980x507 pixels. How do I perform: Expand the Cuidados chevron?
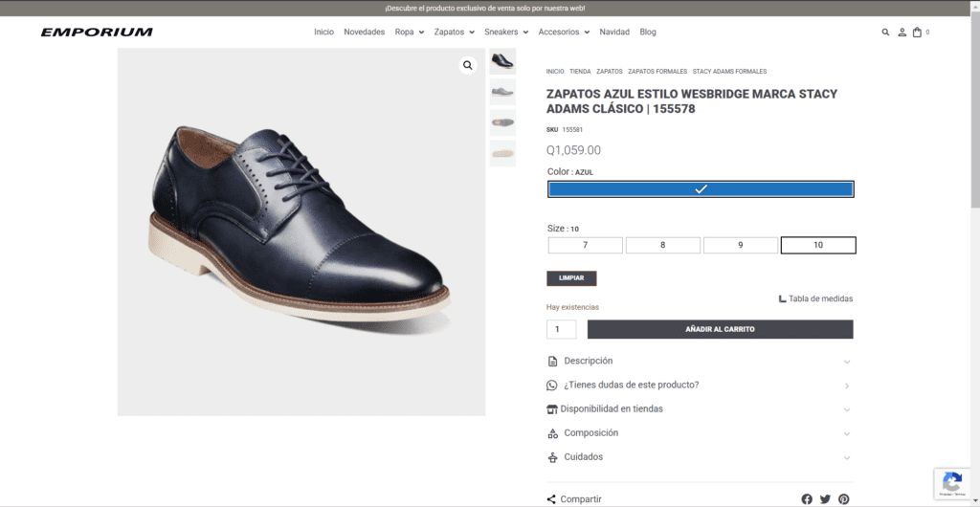[x=847, y=457]
